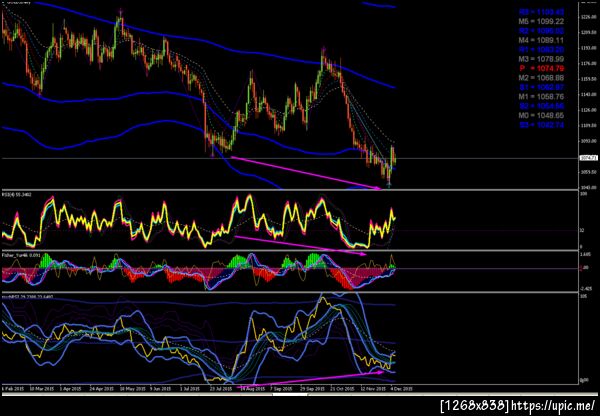Select the M5 = 1099.22 pivot label
The width and height of the screenshot is (600, 416).
pos(541,21)
